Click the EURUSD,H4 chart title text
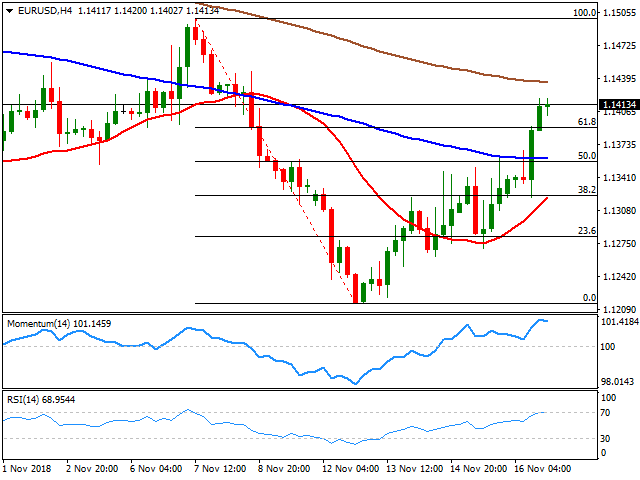This screenshot has height=480, width=640. (36, 9)
